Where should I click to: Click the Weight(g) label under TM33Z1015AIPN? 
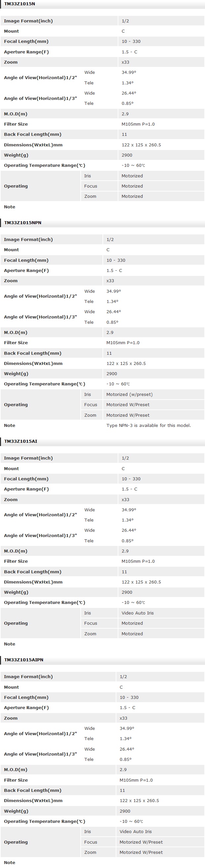pos(16,811)
